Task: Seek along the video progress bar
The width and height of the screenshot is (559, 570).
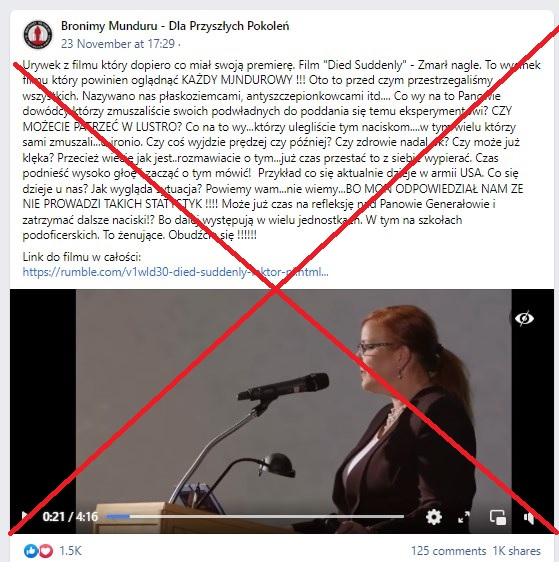Action: coord(255,516)
